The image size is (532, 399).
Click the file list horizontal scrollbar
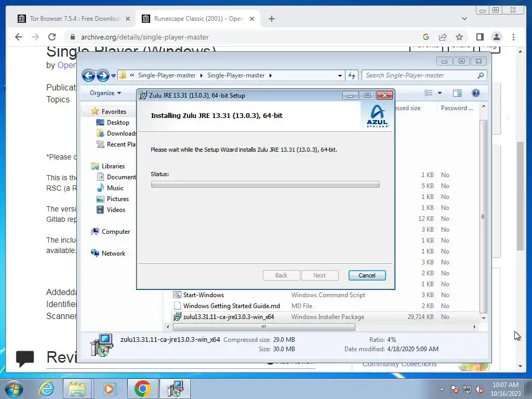264,327
